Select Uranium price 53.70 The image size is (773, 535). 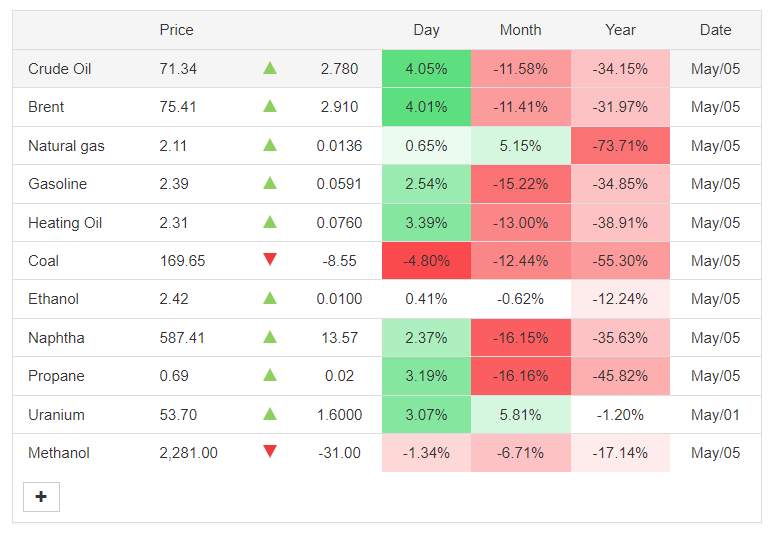178,415
